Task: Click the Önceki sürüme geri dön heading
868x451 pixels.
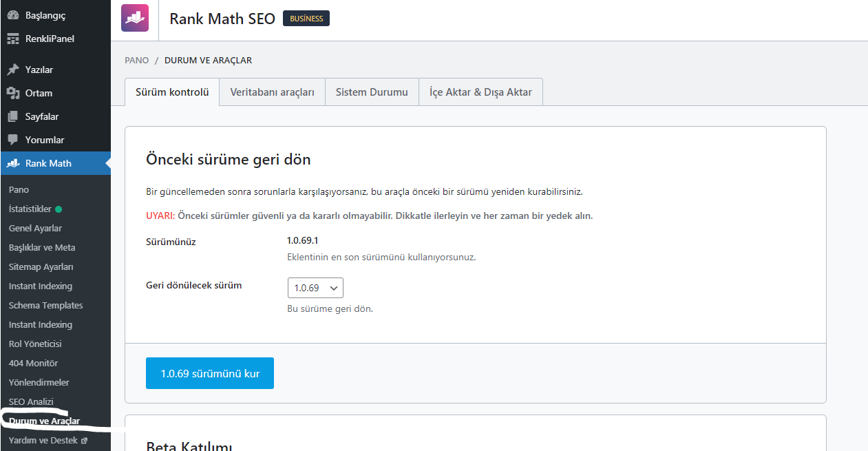Action: pos(229,160)
